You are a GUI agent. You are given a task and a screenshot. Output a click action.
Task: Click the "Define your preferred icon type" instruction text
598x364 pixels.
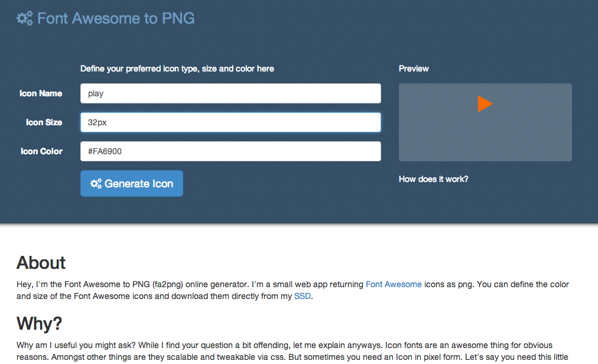(177, 69)
